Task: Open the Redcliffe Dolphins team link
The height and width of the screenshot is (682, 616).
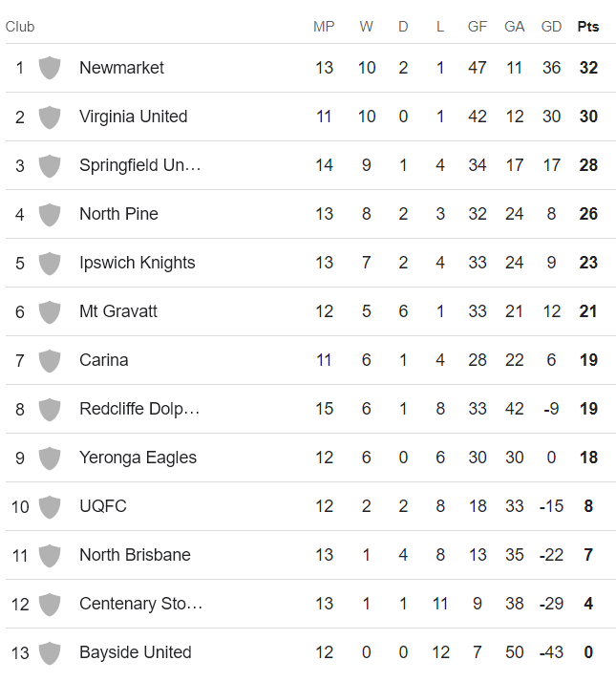Action: pyautogui.click(x=139, y=409)
